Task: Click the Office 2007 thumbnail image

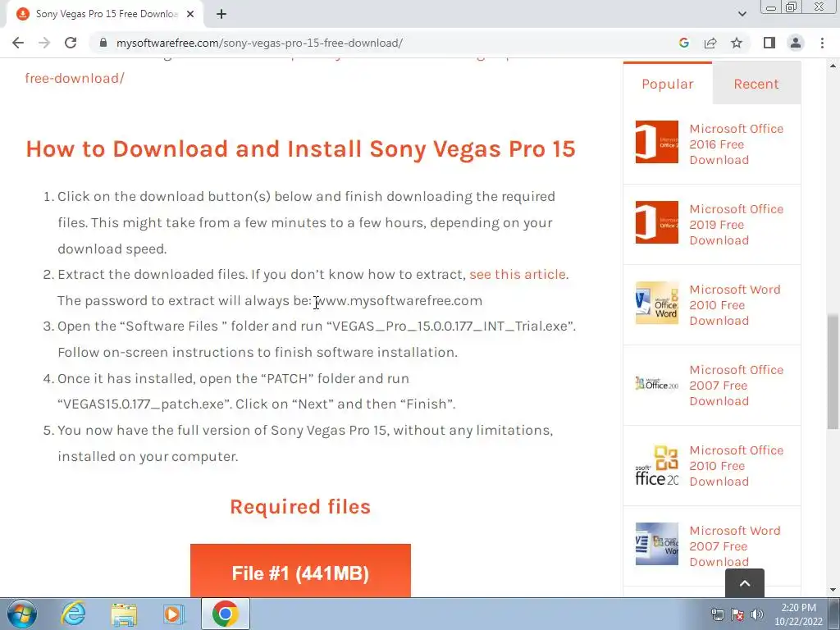Action: tap(657, 383)
